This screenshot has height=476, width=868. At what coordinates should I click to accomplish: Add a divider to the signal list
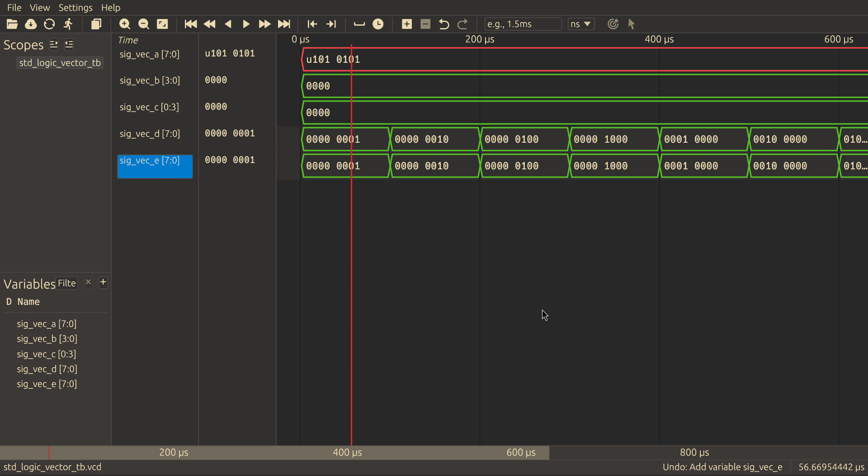tap(359, 24)
